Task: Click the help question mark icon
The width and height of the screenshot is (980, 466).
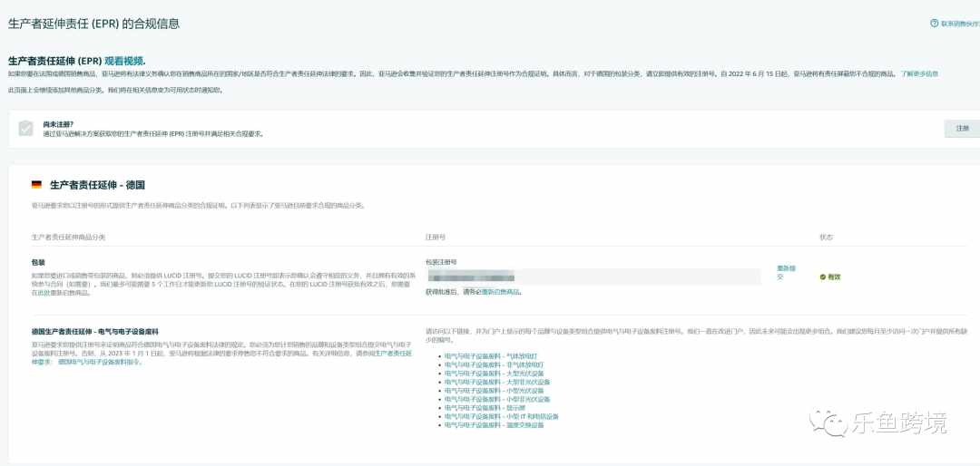Action: tap(935, 24)
